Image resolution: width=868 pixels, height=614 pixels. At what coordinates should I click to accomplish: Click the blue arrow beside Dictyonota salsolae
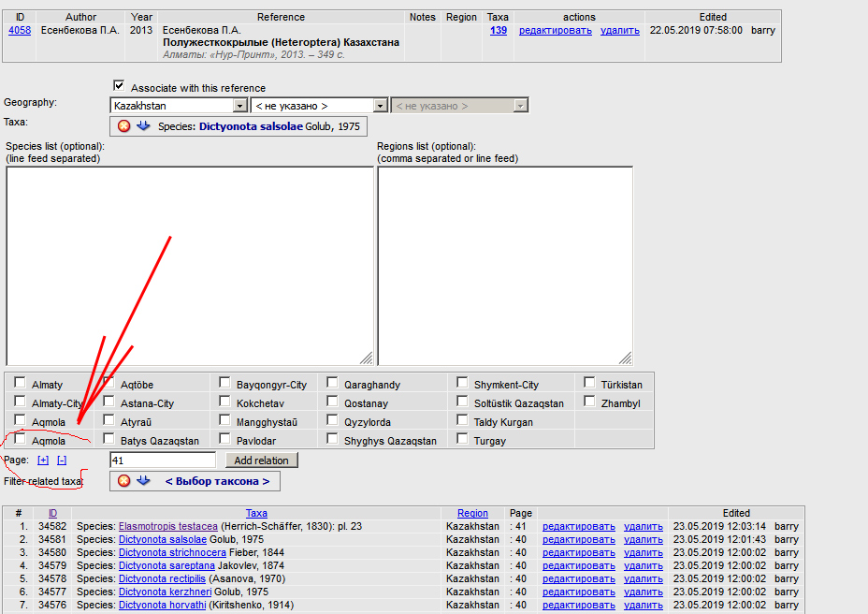(x=143, y=126)
